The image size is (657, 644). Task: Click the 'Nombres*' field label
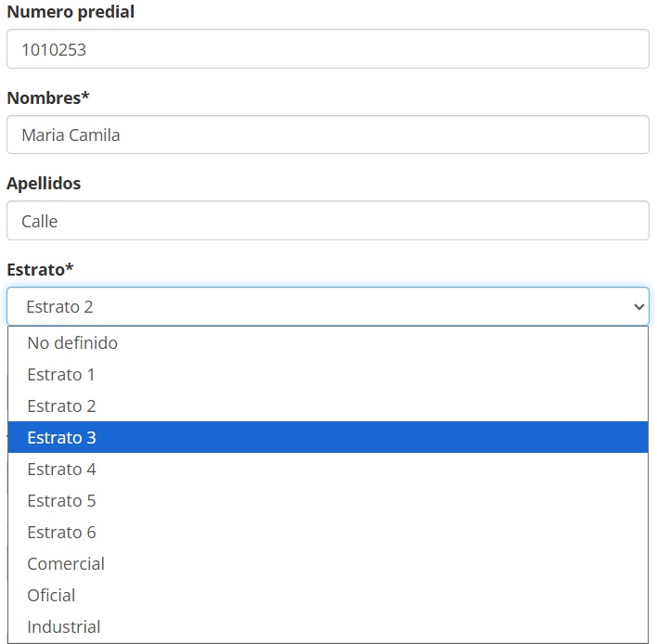[47, 97]
